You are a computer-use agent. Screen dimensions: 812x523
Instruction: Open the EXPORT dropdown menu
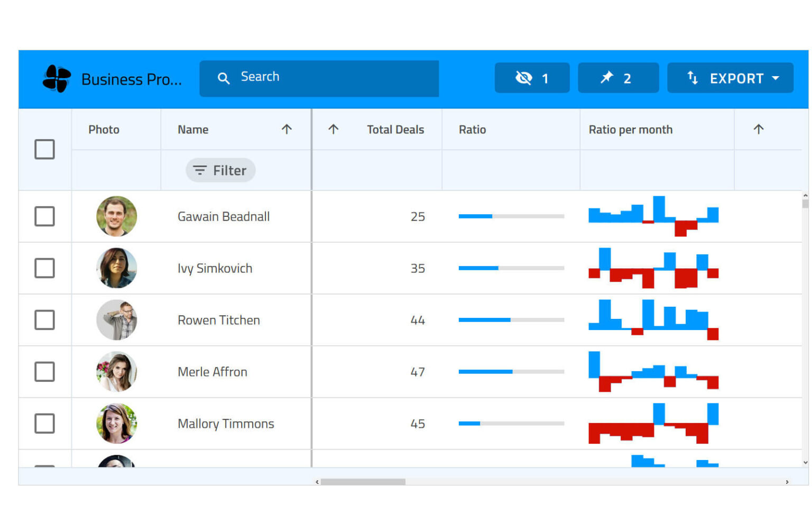pos(731,78)
